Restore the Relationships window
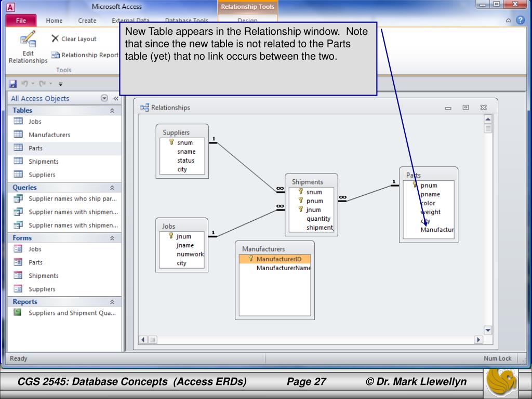The image size is (532, 399). click(x=466, y=108)
